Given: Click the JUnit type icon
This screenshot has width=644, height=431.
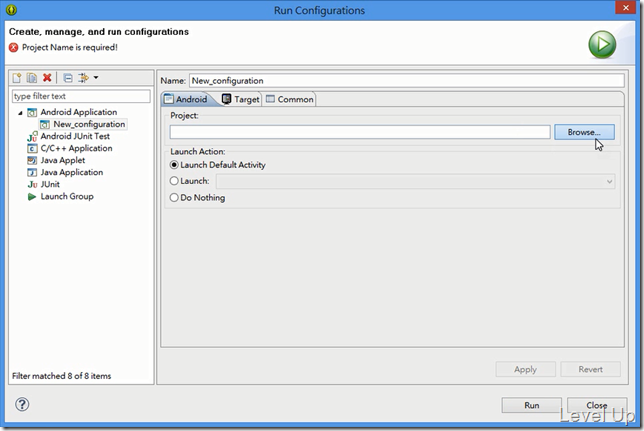Looking at the screenshot, I should tap(32, 184).
